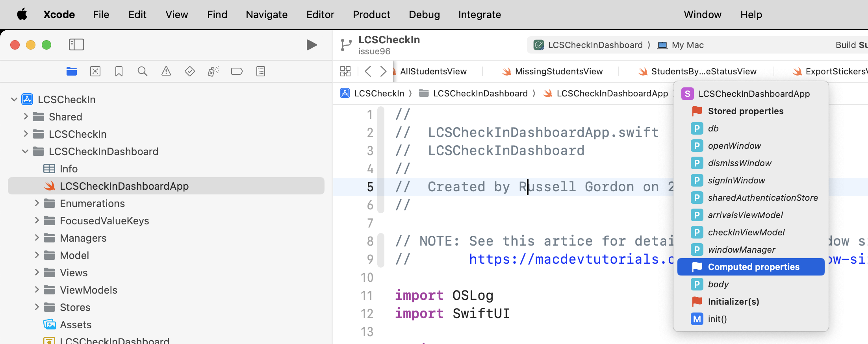The image size is (868, 344).
Task: Collapse the LCSCheckInDashboard folder
Action: click(25, 152)
